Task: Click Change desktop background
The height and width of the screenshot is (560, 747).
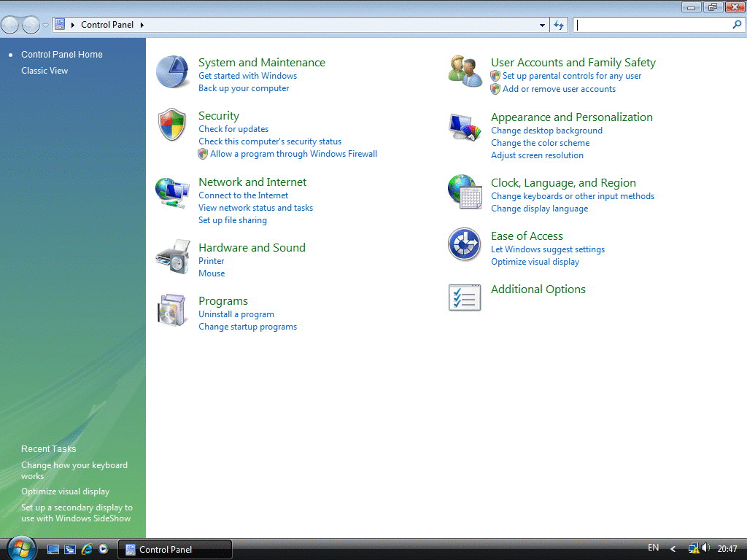Action: (x=546, y=131)
